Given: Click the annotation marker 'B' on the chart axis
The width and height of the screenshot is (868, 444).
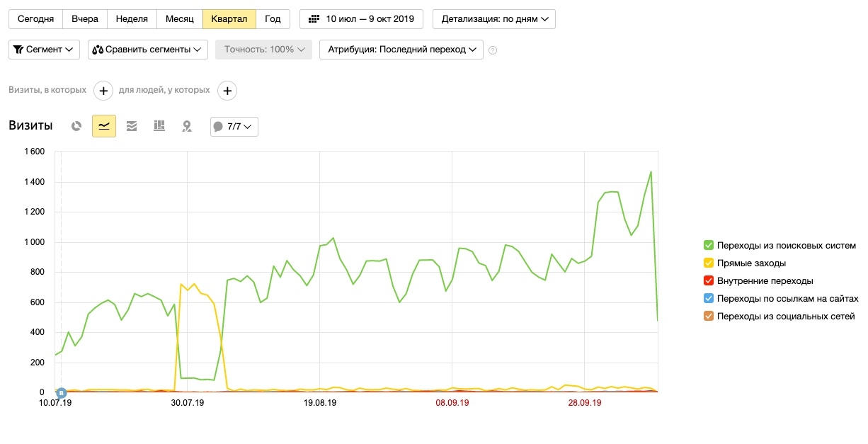Looking at the screenshot, I should tap(62, 392).
